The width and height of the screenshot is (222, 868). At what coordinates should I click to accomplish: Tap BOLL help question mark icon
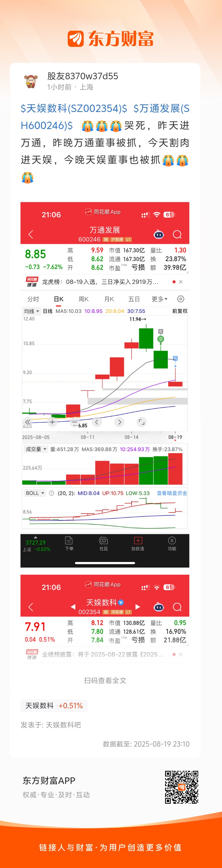52,493
